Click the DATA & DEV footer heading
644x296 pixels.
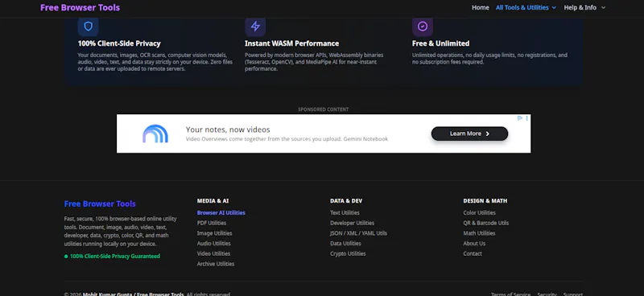click(346, 201)
